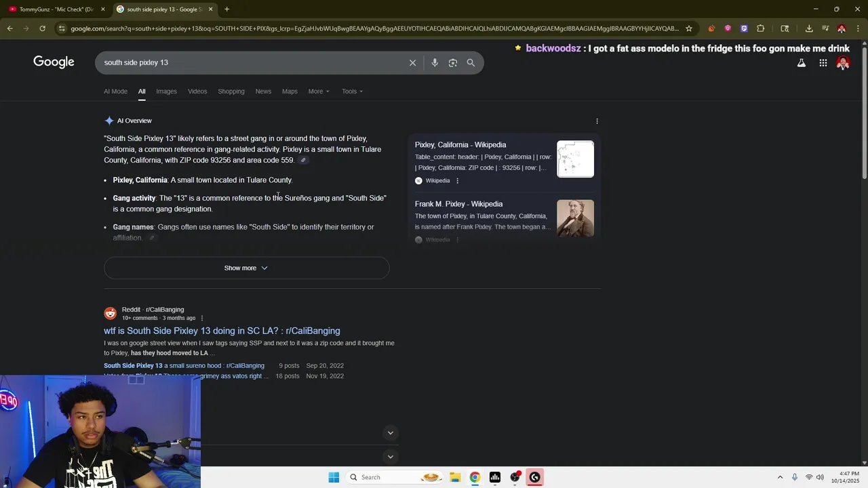Go to the Google logo homepage
868x488 pixels.
click(54, 62)
